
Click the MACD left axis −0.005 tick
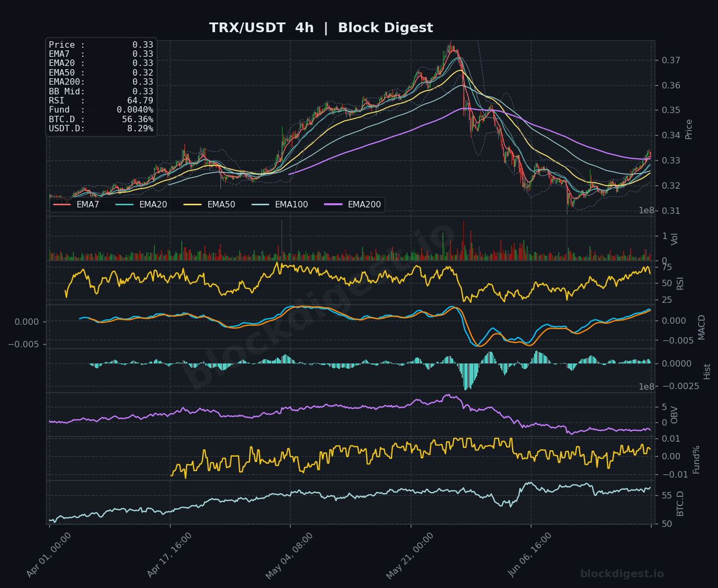[x=24, y=344]
